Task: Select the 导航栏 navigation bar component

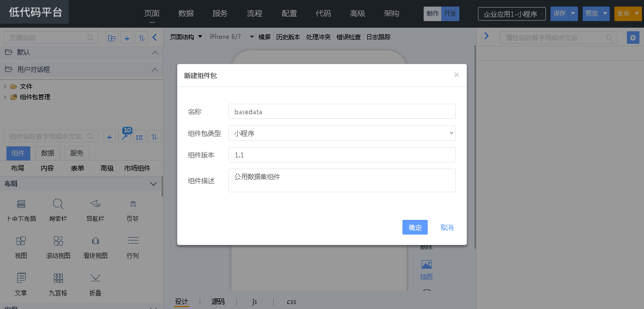Action: [95, 204]
